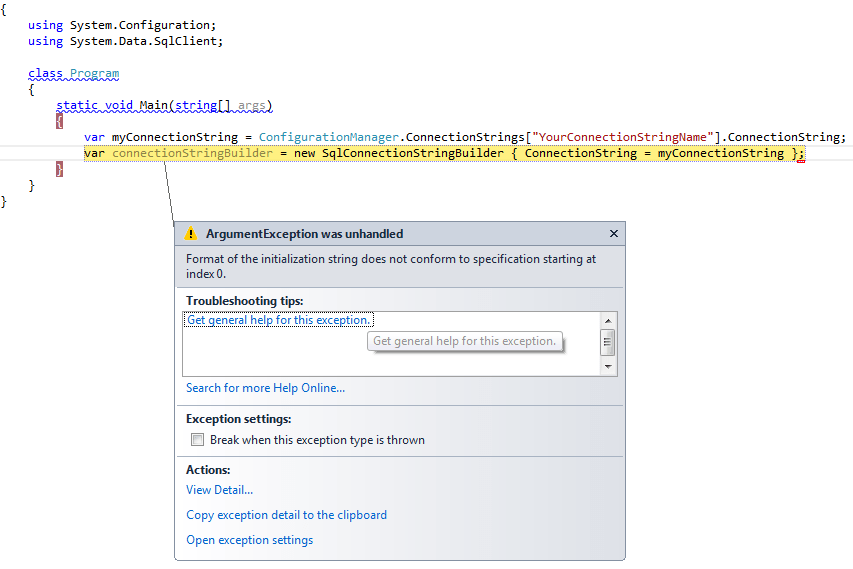Image resolution: width=853 pixels, height=569 pixels.
Task: Click the semicolon ending the highlighted line
Action: pos(801,153)
